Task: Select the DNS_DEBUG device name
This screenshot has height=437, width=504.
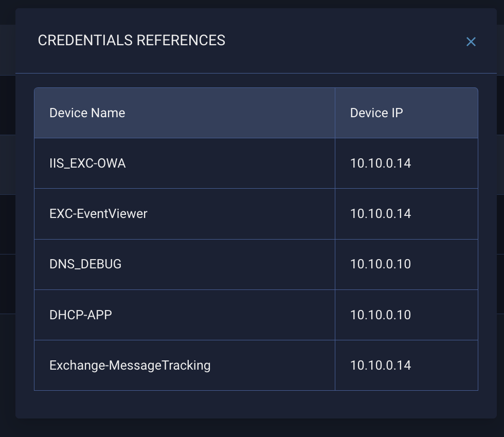Action: [85, 264]
